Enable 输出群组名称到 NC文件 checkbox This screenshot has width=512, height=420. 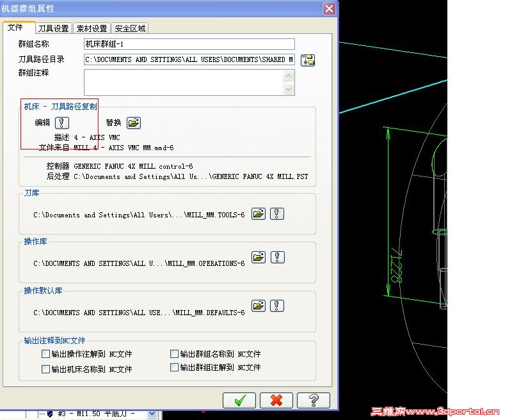point(174,354)
